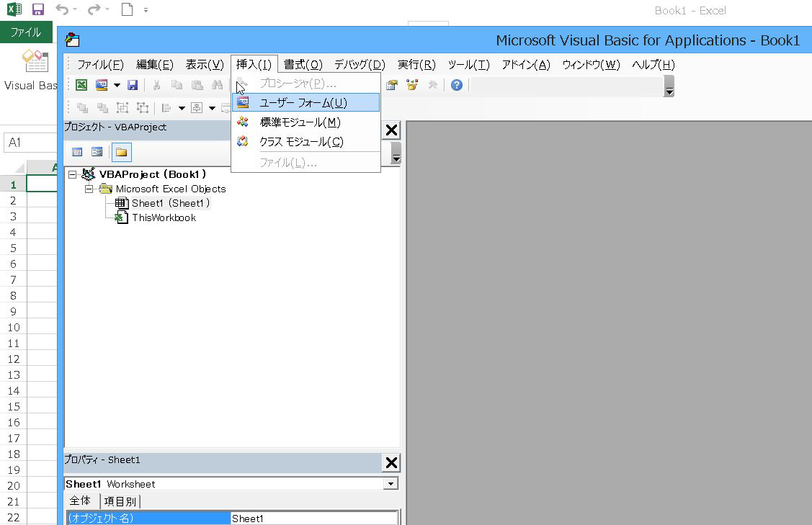Click View Code icon in Project pane
The image size is (812, 525).
click(77, 152)
